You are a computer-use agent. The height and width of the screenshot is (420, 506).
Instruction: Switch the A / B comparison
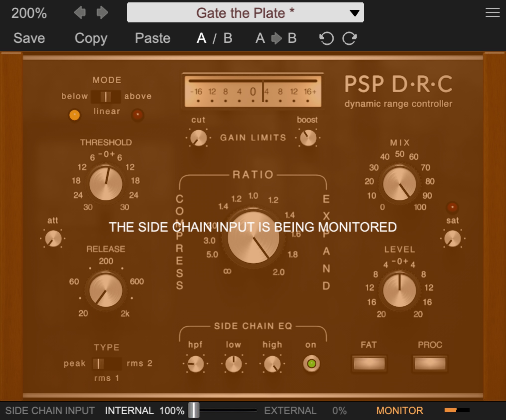pos(214,38)
